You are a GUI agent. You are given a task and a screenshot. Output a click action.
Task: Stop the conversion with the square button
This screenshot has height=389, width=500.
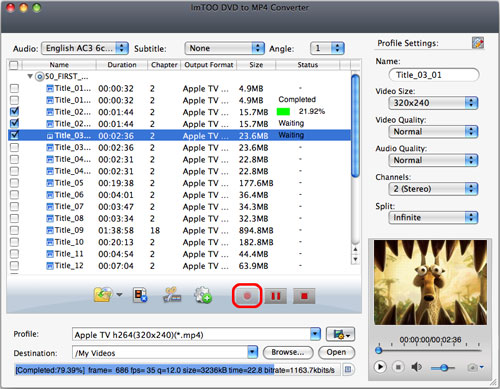pyautogui.click(x=304, y=296)
